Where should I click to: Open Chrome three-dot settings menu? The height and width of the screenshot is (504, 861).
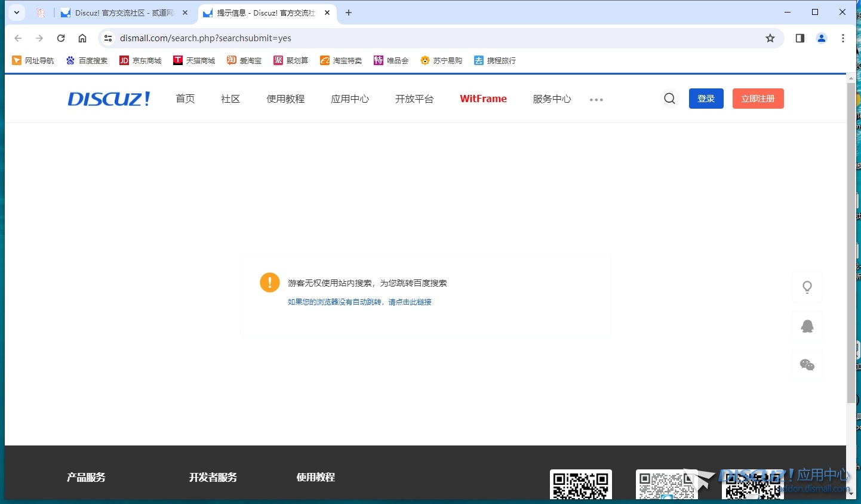(843, 38)
